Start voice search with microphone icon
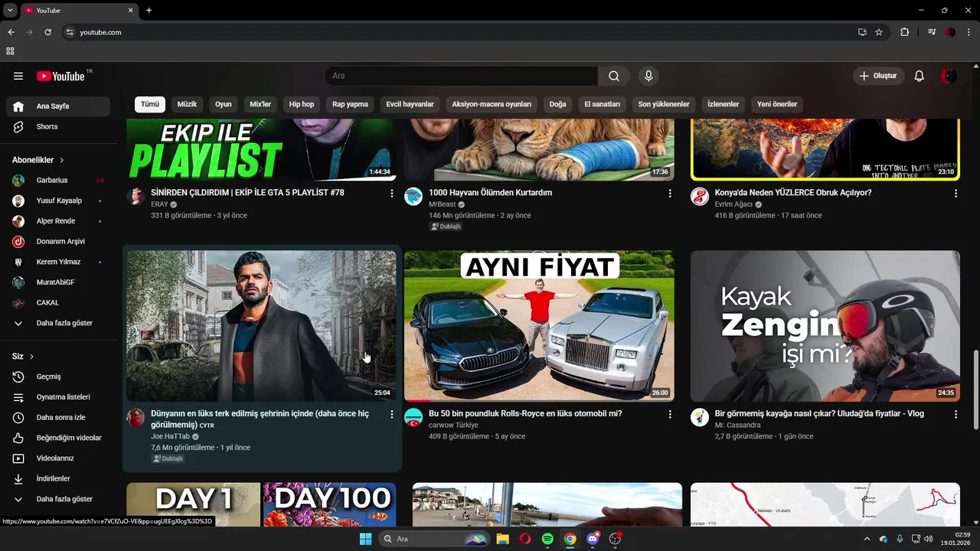This screenshot has width=980, height=551. click(648, 76)
